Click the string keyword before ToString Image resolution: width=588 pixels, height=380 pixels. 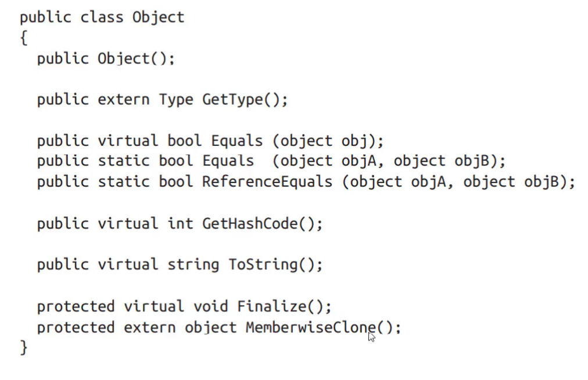coord(193,265)
